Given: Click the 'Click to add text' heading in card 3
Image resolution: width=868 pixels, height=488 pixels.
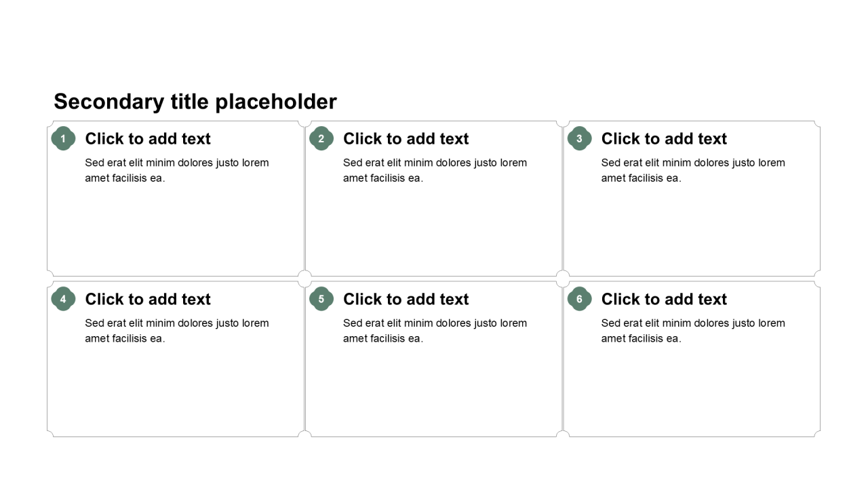Looking at the screenshot, I should (x=664, y=139).
